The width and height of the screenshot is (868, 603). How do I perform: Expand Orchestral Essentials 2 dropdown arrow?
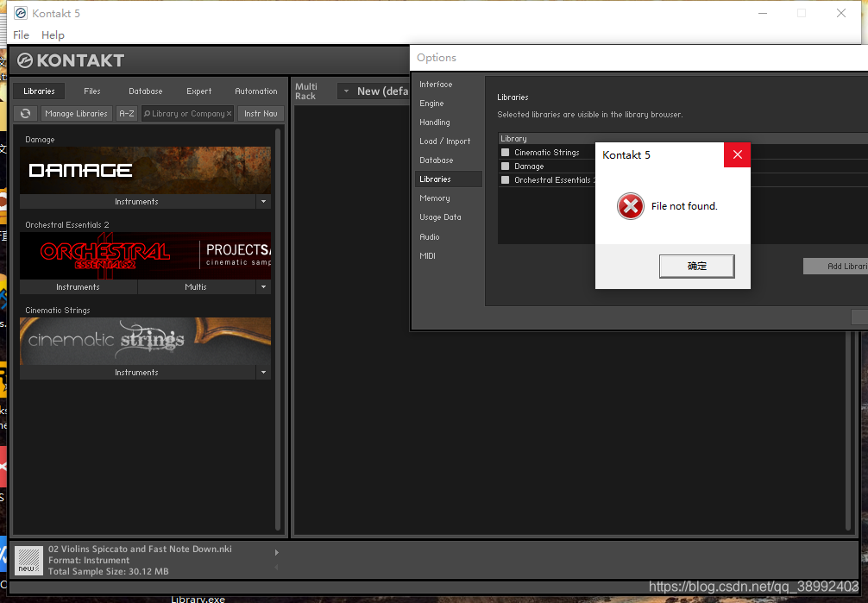263,286
